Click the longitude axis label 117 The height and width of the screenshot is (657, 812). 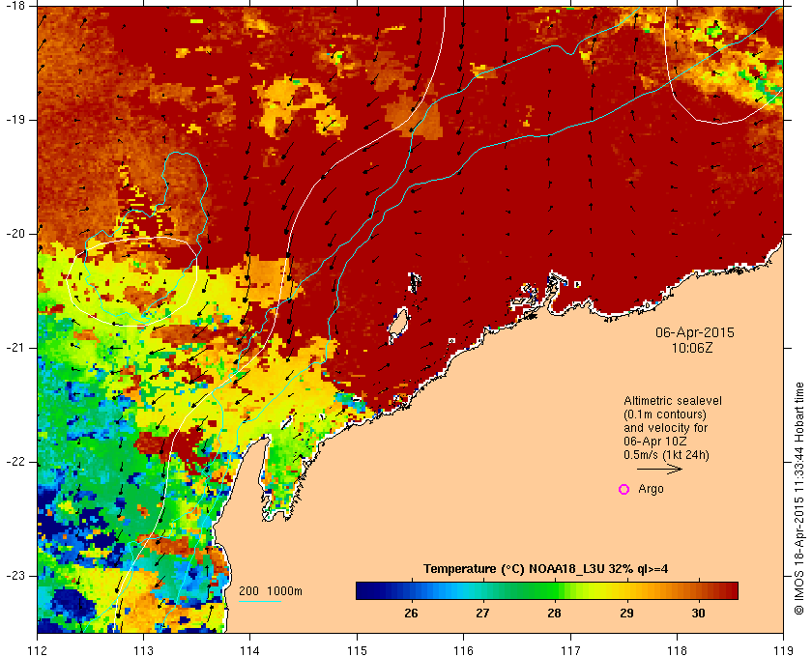570,650
